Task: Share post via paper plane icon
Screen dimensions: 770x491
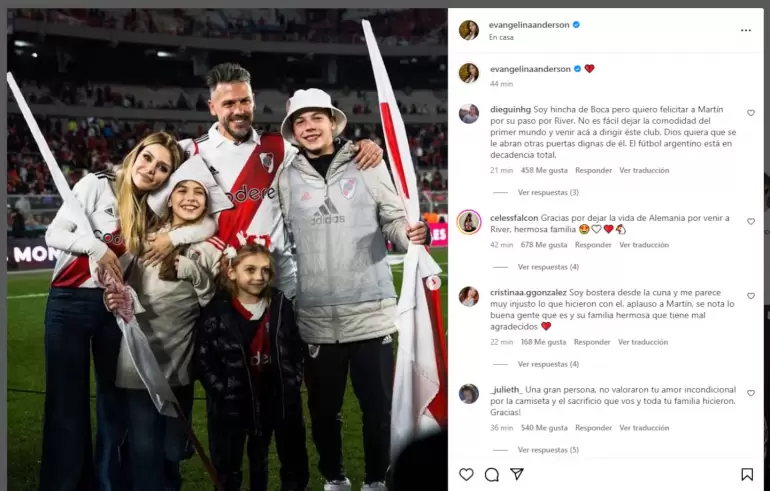Action: click(x=517, y=474)
